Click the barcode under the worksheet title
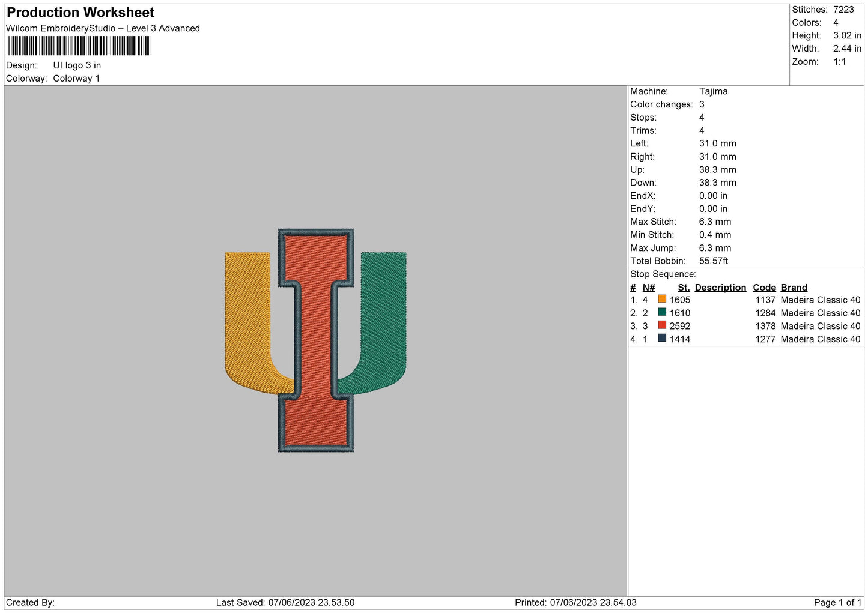The image size is (868, 613). click(x=79, y=46)
